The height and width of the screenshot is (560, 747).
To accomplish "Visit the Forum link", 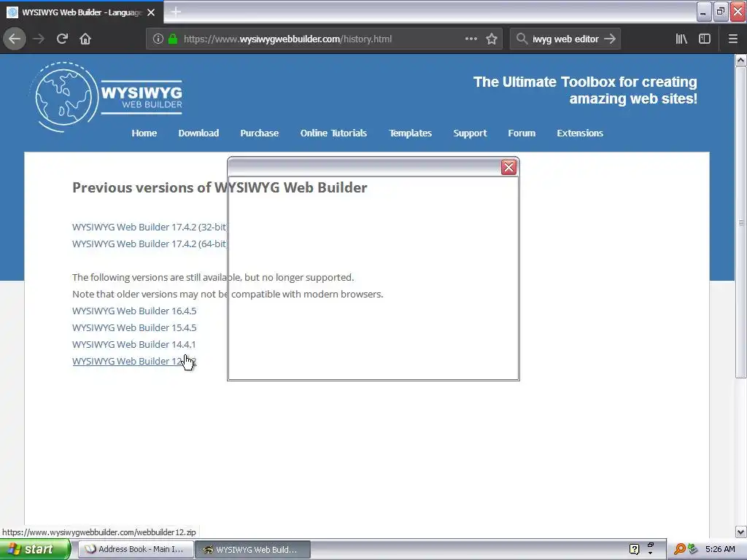I will coord(522,133).
